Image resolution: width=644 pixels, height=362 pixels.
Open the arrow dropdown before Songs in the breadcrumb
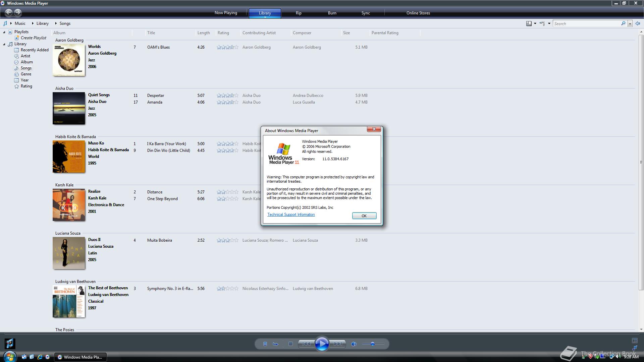point(56,23)
